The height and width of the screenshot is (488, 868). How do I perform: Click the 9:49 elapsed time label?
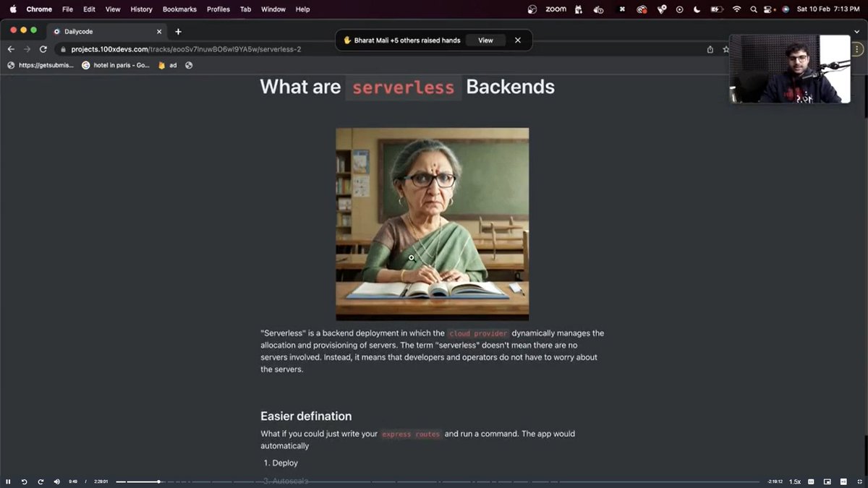[73, 481]
